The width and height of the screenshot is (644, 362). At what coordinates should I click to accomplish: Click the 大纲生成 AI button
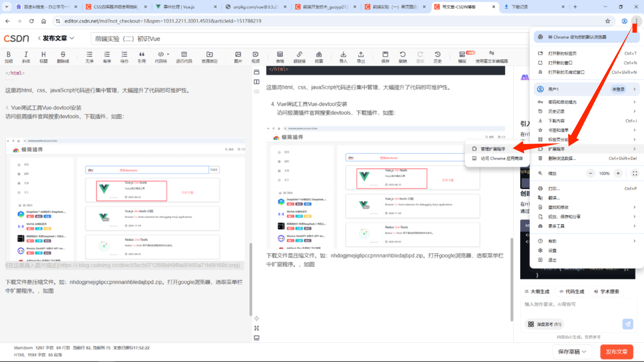pyautogui.click(x=537, y=291)
